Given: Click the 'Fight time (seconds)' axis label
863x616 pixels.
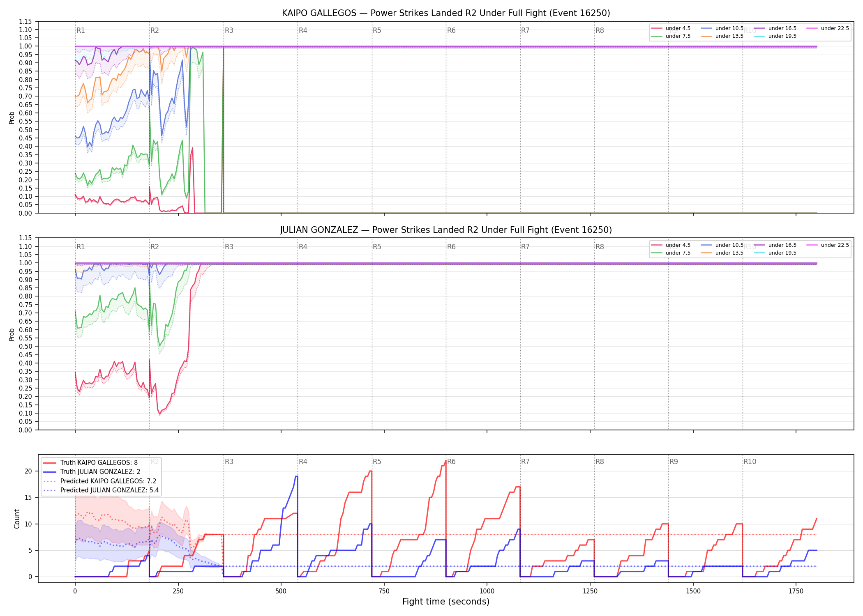Looking at the screenshot, I should (446, 602).
